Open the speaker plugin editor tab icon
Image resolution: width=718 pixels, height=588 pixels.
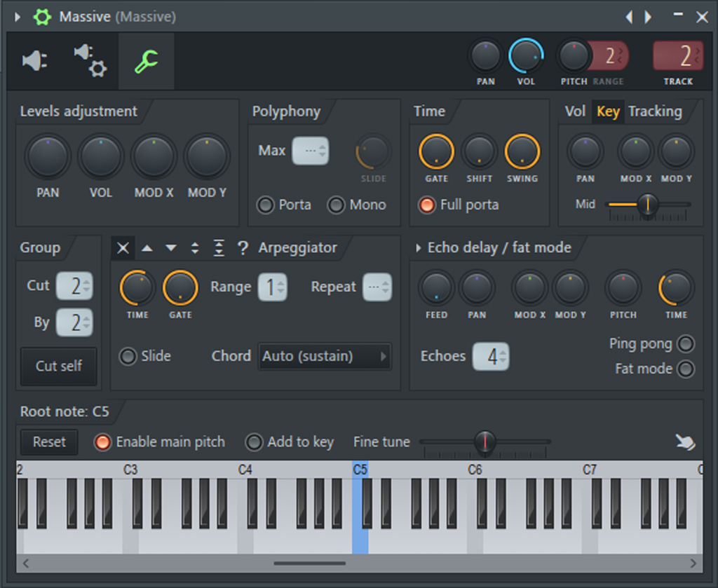pyautogui.click(x=34, y=61)
